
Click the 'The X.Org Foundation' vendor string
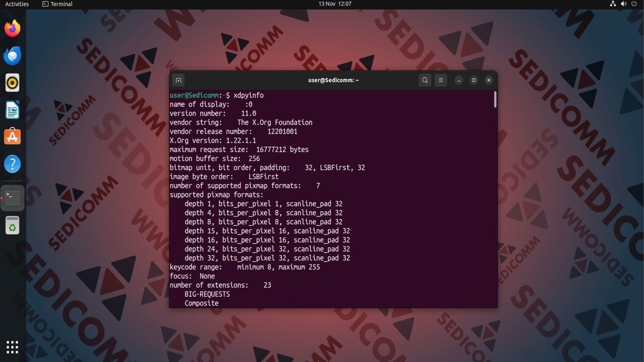[x=275, y=122]
